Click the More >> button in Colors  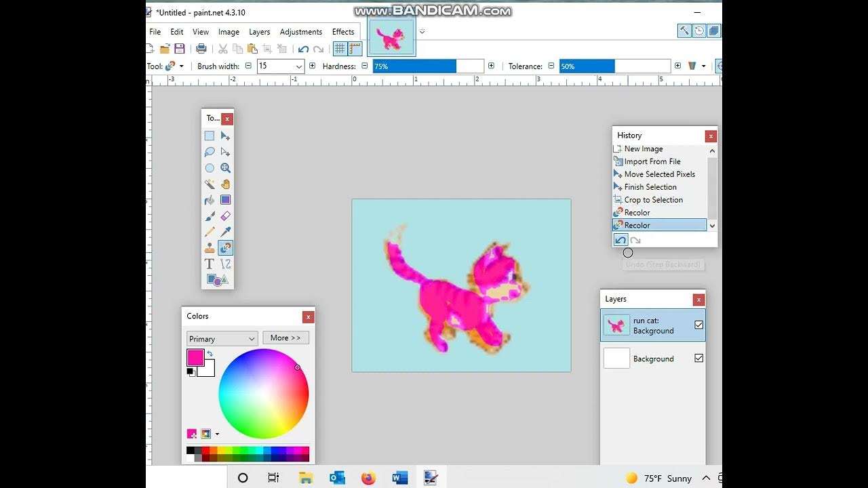tap(285, 338)
